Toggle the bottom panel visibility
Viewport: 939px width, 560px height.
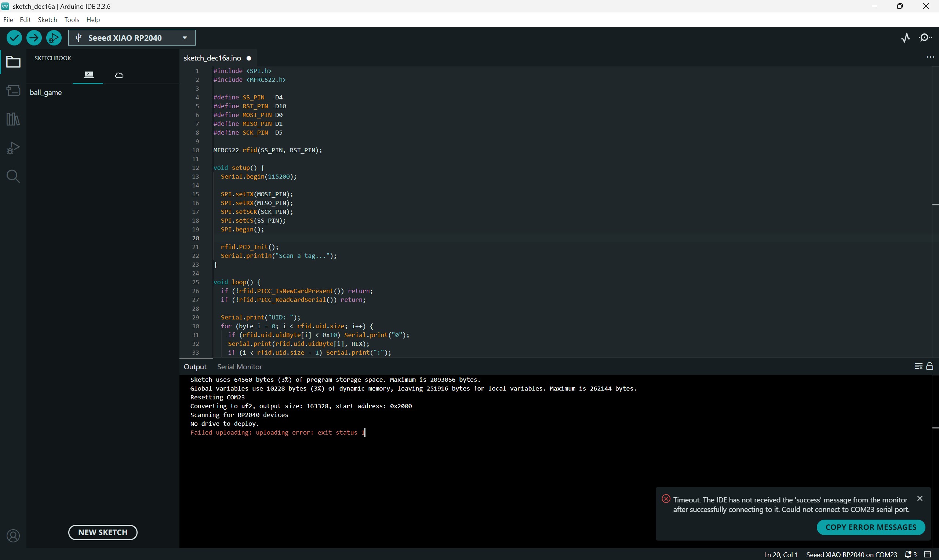click(x=927, y=554)
